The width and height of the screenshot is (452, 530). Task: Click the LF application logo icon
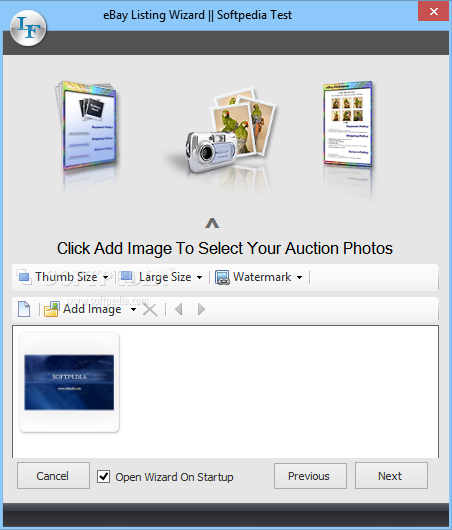click(28, 28)
